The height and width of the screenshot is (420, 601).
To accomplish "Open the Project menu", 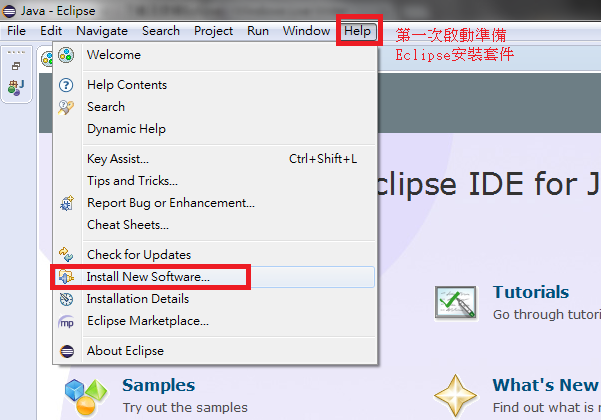I will click(x=213, y=31).
